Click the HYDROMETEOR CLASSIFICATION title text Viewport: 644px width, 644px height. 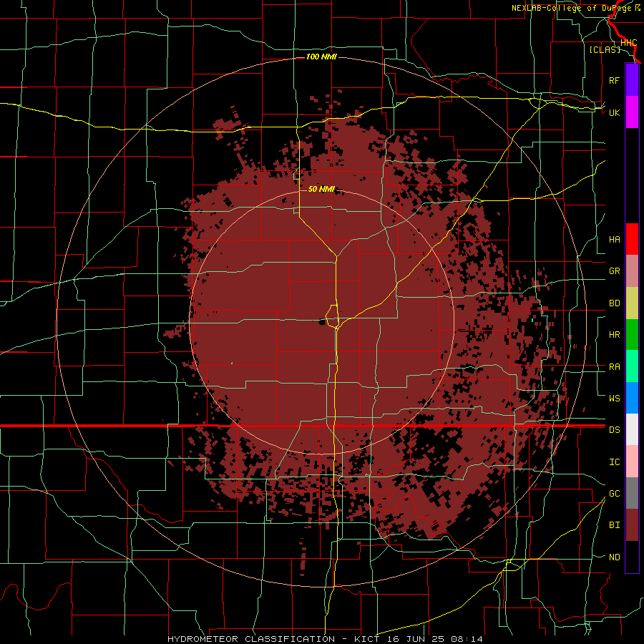(251, 639)
